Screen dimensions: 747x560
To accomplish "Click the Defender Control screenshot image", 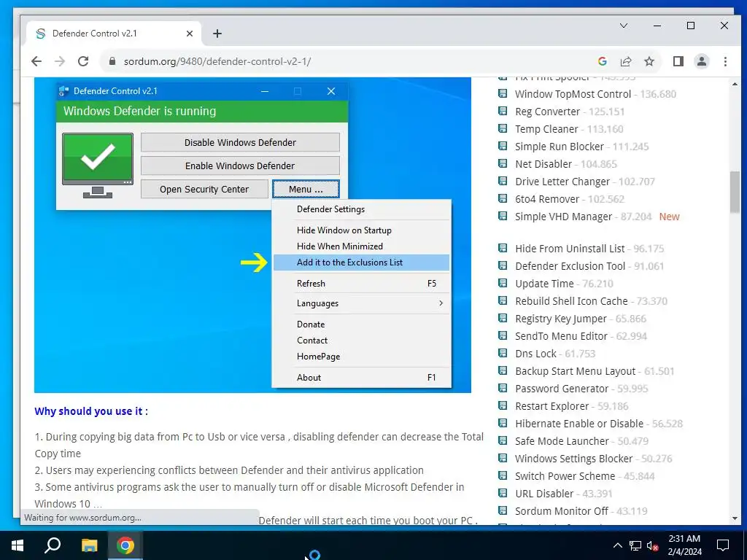I will click(252, 236).
